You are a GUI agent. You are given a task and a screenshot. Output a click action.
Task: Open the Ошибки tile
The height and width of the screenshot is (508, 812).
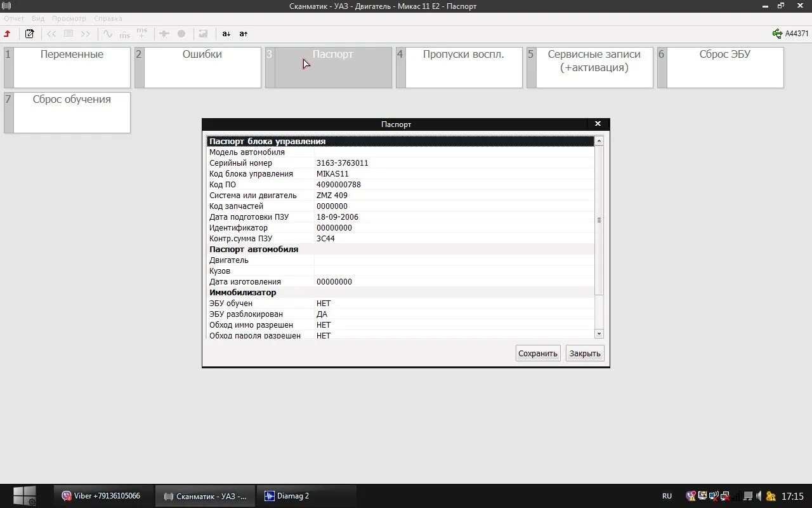(198, 67)
